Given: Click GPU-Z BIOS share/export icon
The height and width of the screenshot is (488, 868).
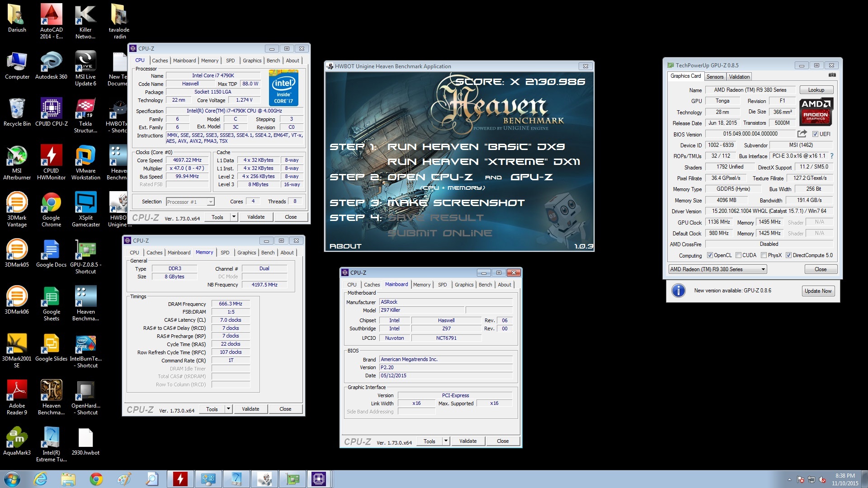Looking at the screenshot, I should [802, 134].
